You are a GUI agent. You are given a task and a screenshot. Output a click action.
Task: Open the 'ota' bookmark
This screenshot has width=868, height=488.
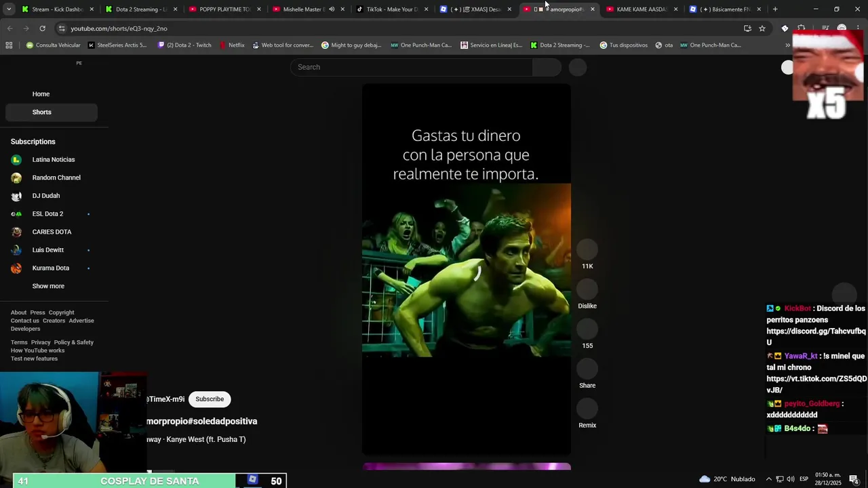coord(664,45)
